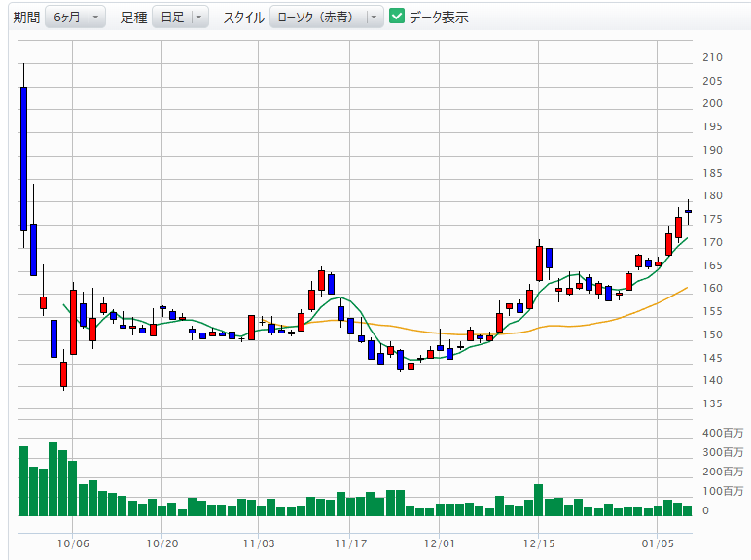751x560 pixels.
Task: Click the tallest green volume bar
Action: (x=54, y=479)
